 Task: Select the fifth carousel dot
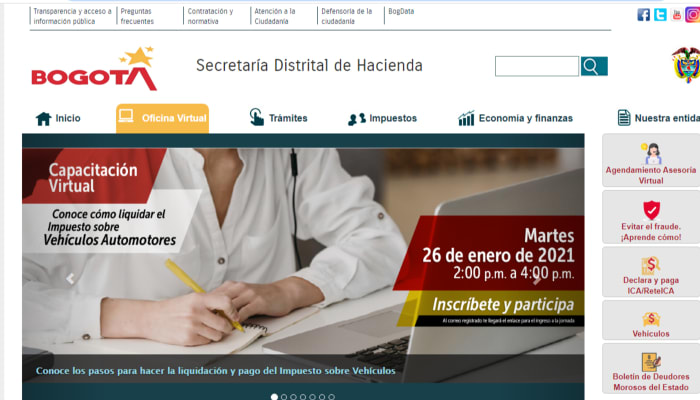click(x=312, y=396)
